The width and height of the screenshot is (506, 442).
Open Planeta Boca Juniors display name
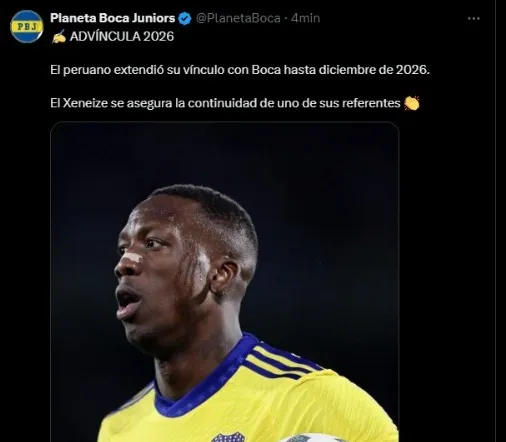pos(113,18)
